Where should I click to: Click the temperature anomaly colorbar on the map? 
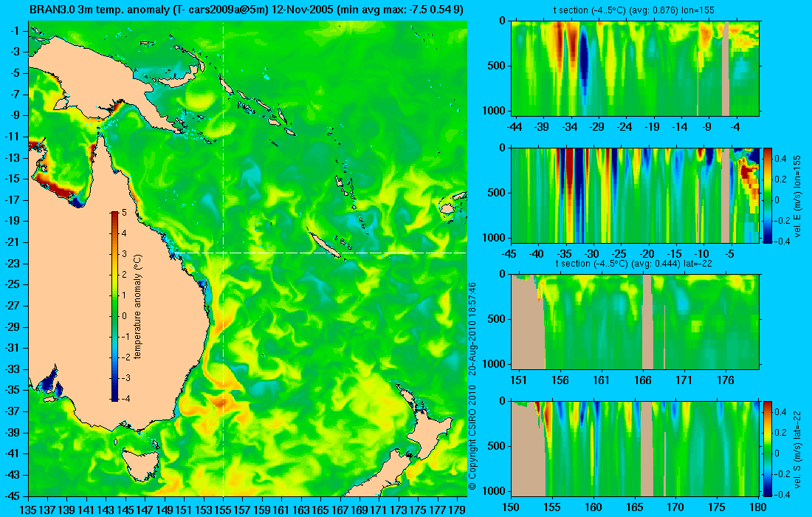click(x=114, y=307)
